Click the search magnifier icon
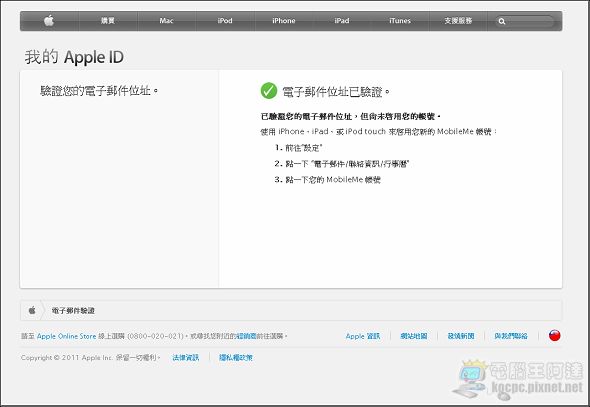This screenshot has height=407, width=590. click(x=502, y=21)
